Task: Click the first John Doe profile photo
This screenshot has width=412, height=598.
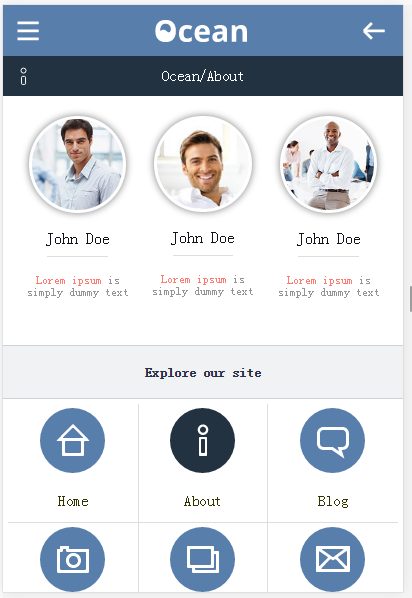Action: [x=77, y=164]
